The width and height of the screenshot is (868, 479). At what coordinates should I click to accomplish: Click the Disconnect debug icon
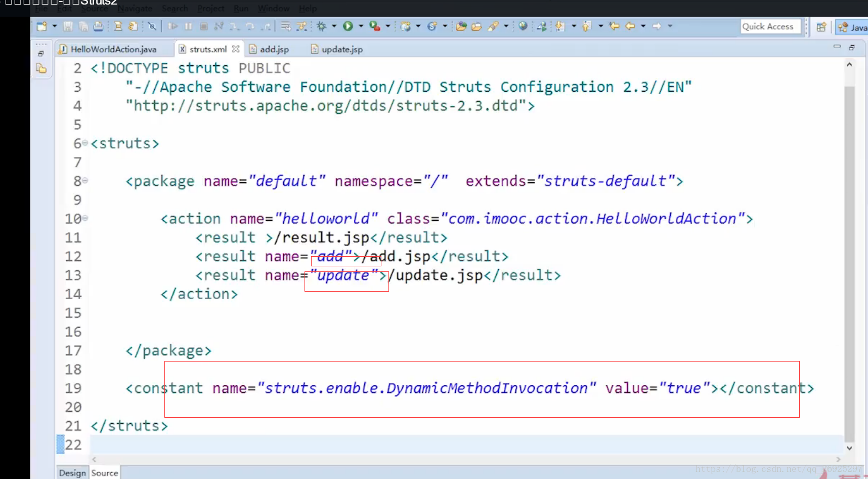[219, 26]
